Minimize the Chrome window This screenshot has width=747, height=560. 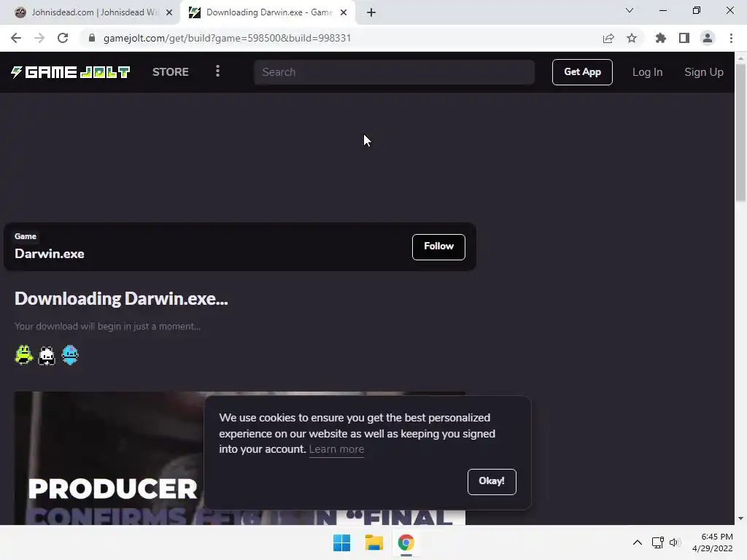pos(662,10)
